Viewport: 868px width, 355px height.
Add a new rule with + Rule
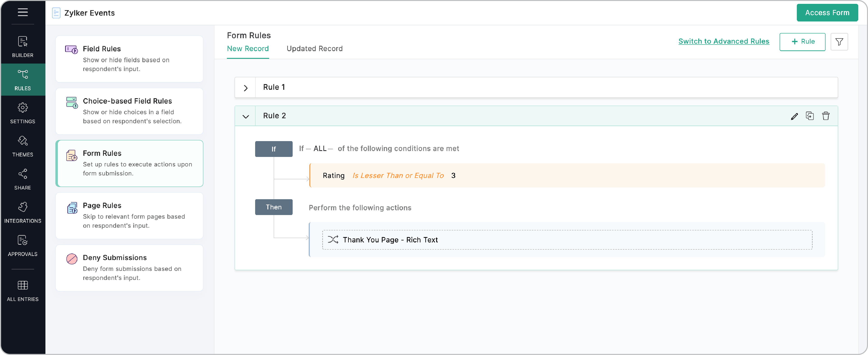[802, 42]
